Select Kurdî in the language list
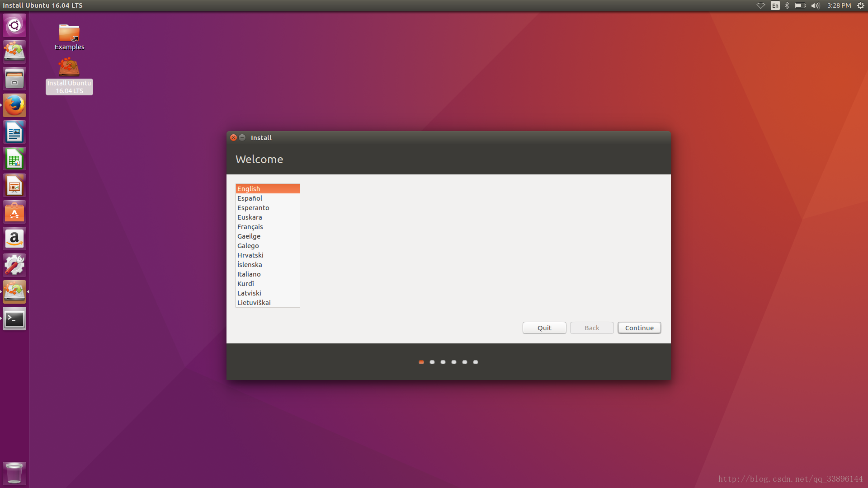 268,284
